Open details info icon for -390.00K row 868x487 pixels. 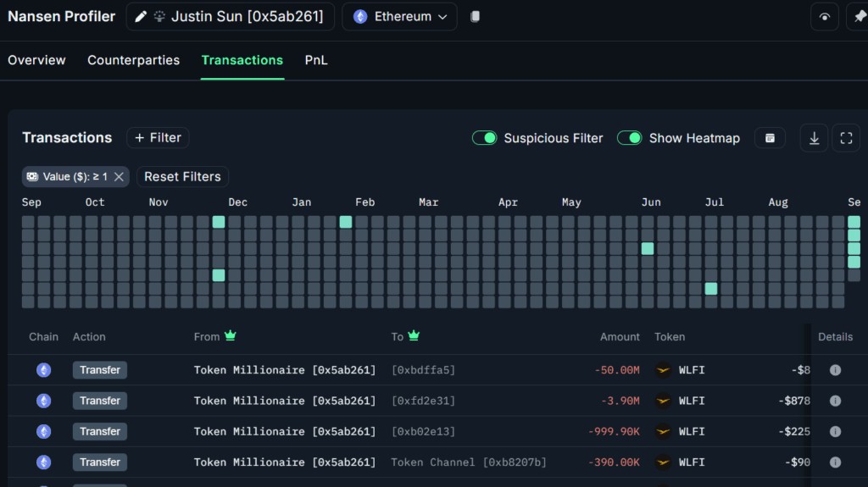(x=835, y=462)
